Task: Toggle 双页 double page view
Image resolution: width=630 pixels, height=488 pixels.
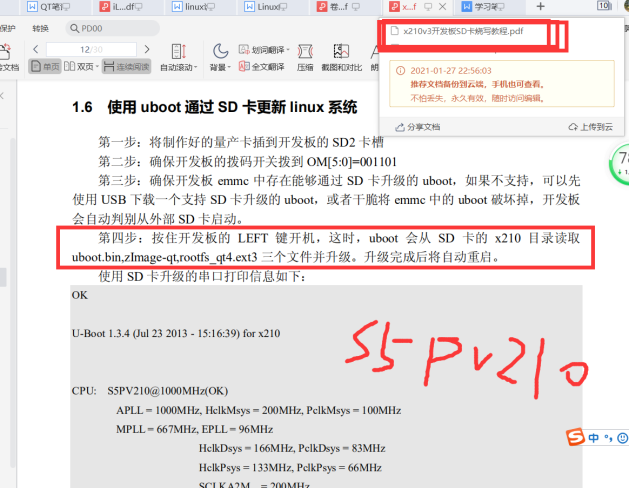Action: coord(79,66)
